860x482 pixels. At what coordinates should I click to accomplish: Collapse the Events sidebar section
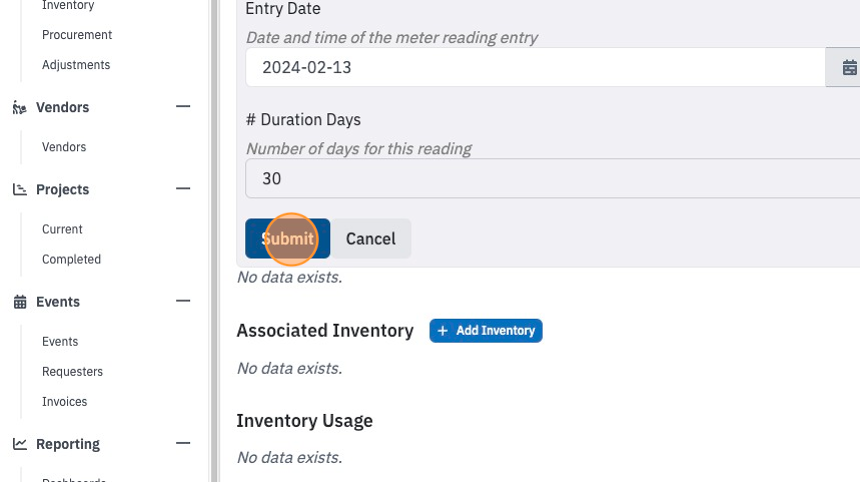tap(183, 301)
